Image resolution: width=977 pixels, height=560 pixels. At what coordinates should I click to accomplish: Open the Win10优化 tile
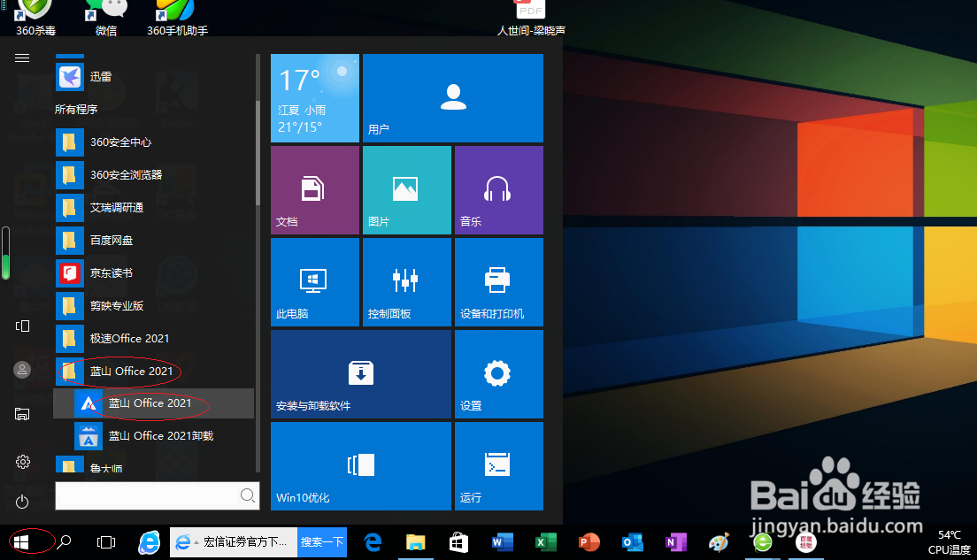[361, 466]
